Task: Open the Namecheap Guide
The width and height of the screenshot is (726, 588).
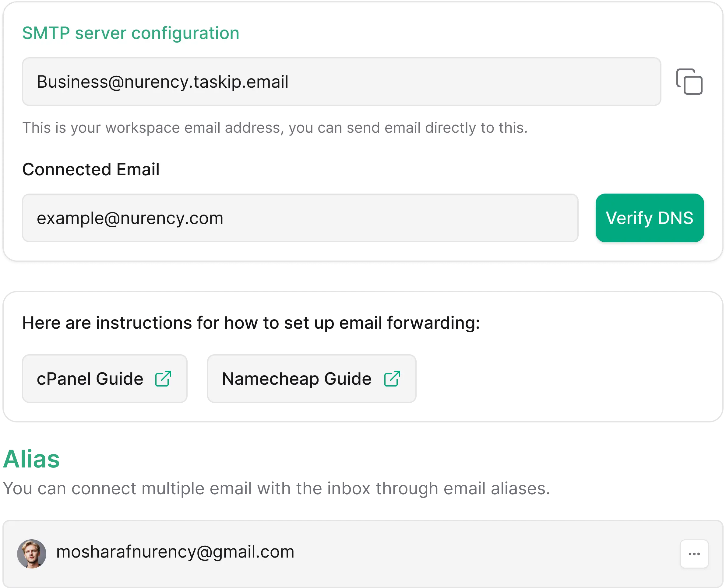Action: [x=312, y=378]
